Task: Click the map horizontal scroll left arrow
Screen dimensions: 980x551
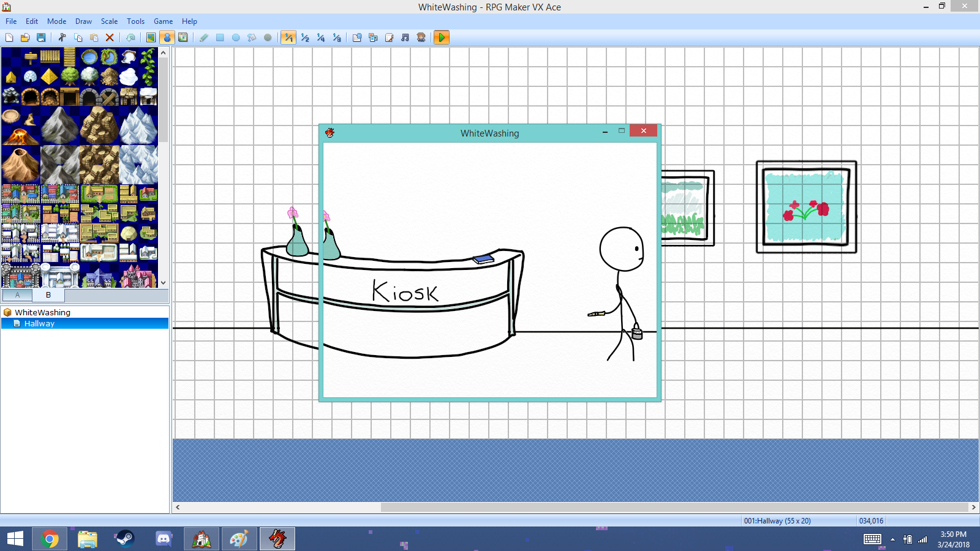Action: 178,507
